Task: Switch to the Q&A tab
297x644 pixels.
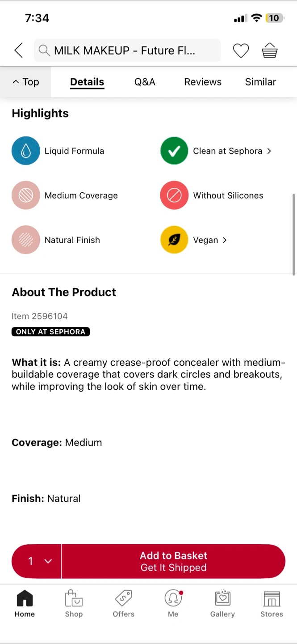Action: click(145, 82)
